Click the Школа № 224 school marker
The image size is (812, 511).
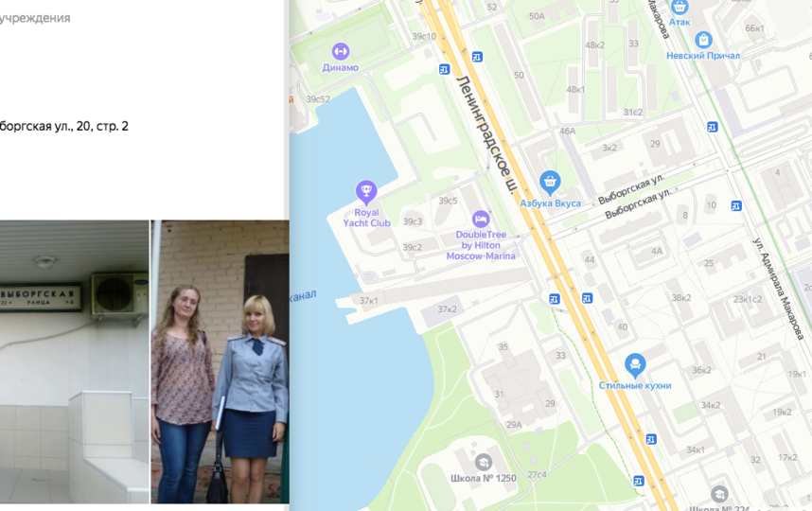pos(719,494)
